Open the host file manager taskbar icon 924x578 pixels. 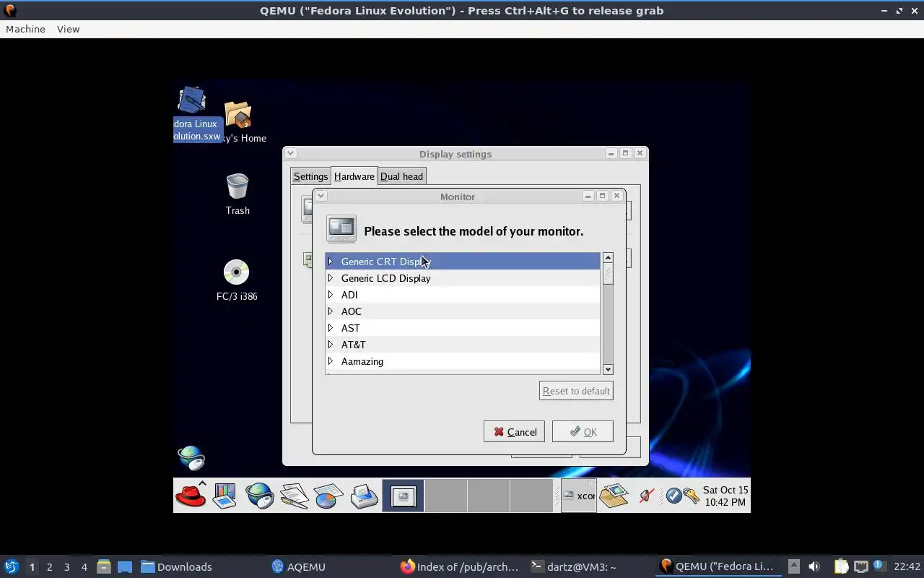click(x=103, y=566)
